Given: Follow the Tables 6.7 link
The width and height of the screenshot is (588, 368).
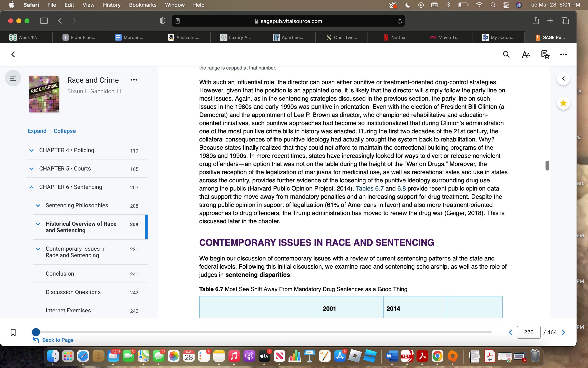Looking at the screenshot, I should pos(370,188).
